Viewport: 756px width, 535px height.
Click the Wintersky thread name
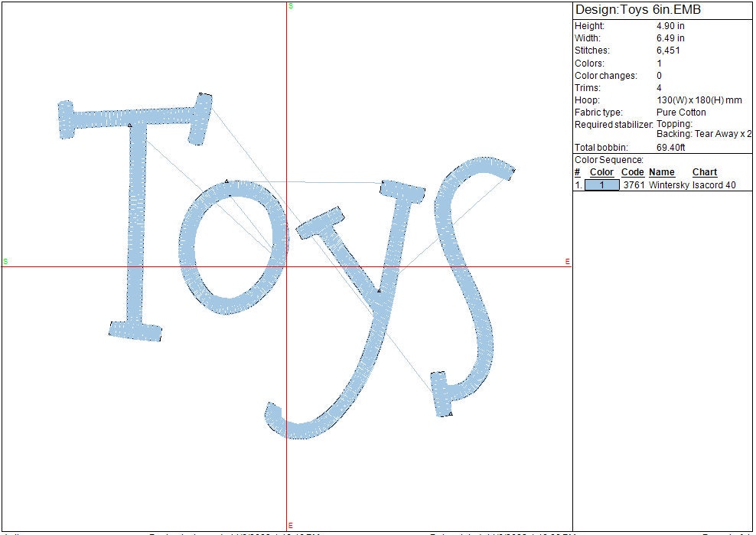point(670,185)
